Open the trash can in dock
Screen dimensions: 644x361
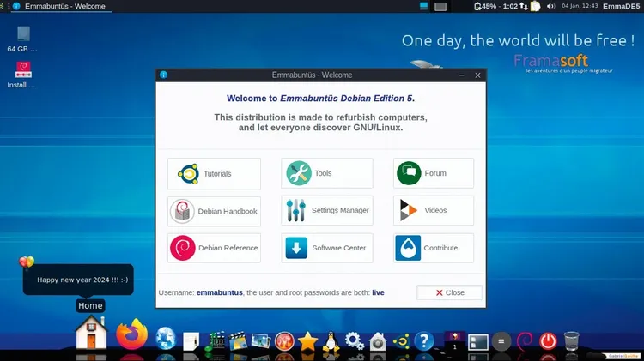(571, 341)
